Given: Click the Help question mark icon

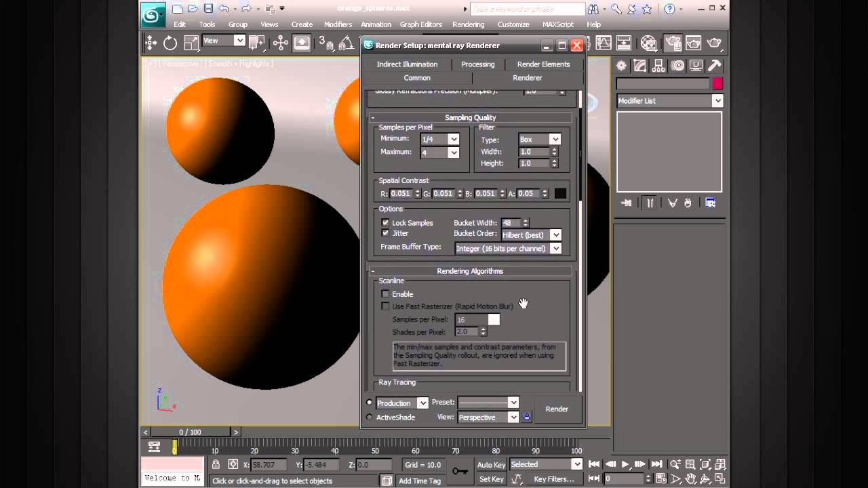Looking at the screenshot, I should tap(669, 9).
